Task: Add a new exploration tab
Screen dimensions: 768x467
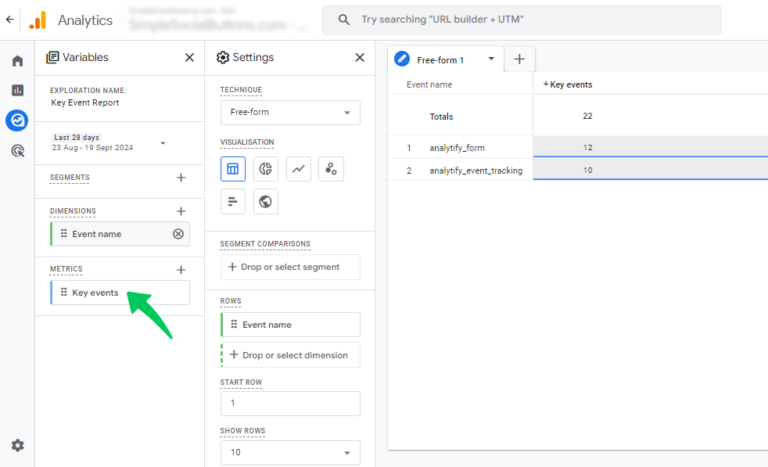Action: coord(519,59)
